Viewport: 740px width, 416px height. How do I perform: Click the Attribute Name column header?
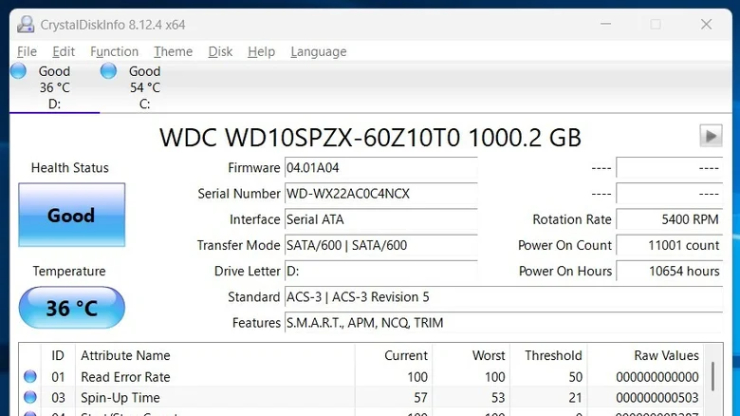point(125,355)
